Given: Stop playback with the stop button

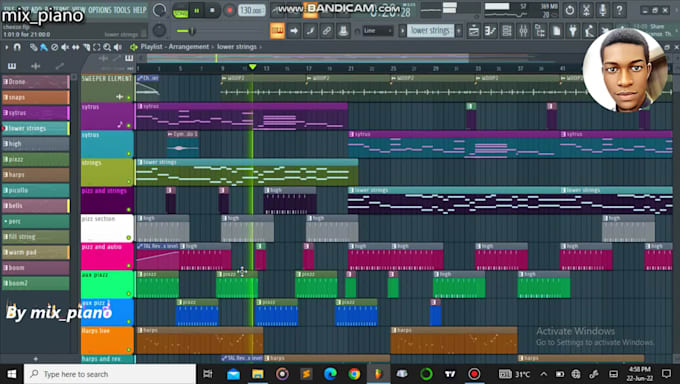Looking at the screenshot, I should (x=212, y=10).
